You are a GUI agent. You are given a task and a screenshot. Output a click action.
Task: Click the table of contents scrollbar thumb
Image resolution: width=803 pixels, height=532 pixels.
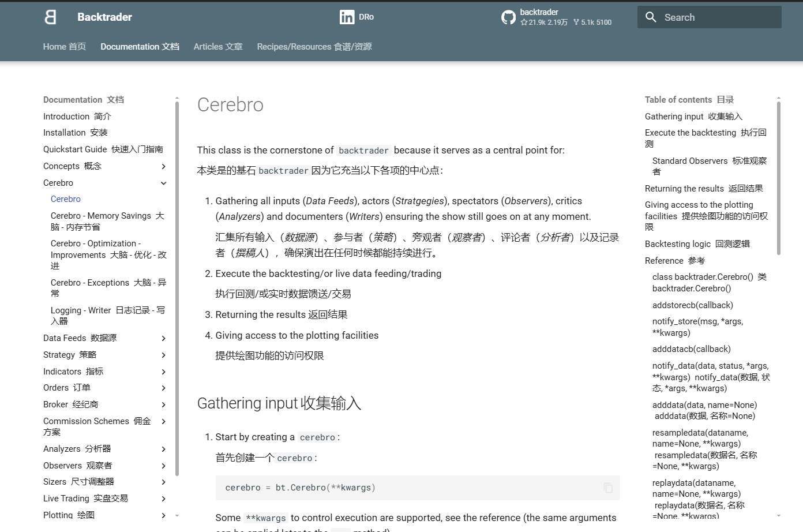click(x=779, y=178)
